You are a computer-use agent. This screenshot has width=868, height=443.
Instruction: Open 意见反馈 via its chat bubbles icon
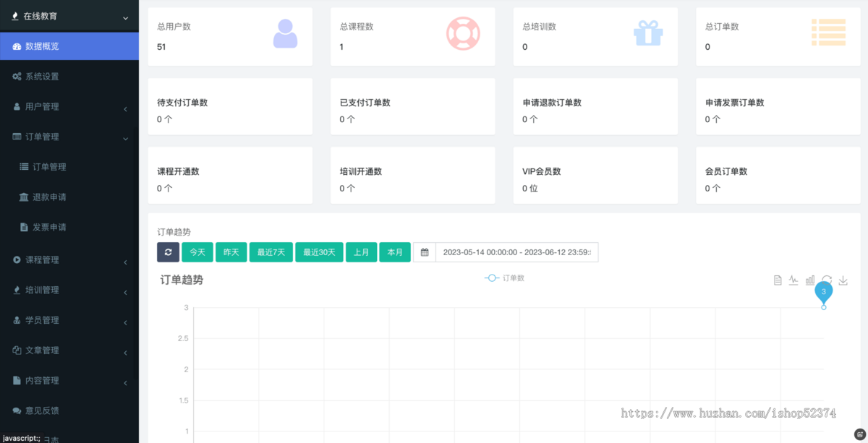pyautogui.click(x=17, y=410)
